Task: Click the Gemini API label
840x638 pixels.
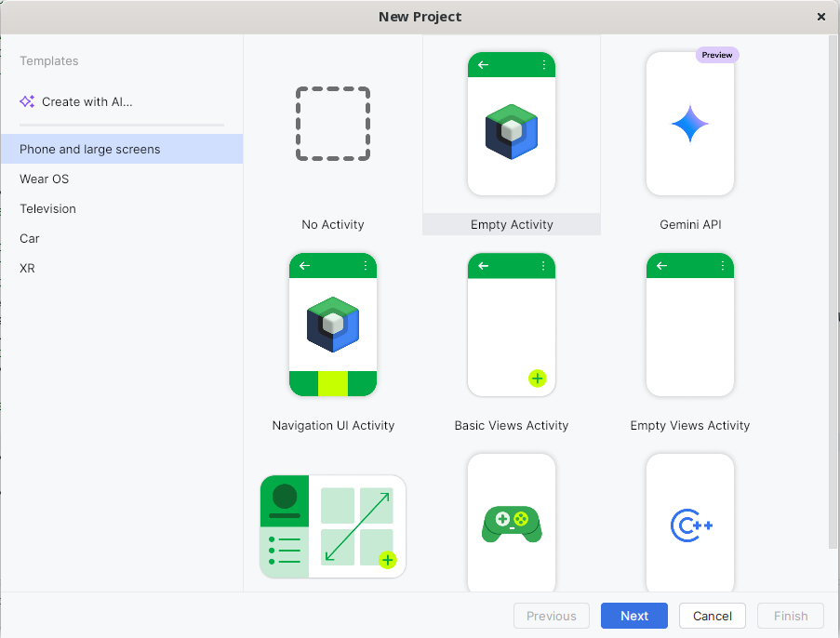Action: coord(690,224)
